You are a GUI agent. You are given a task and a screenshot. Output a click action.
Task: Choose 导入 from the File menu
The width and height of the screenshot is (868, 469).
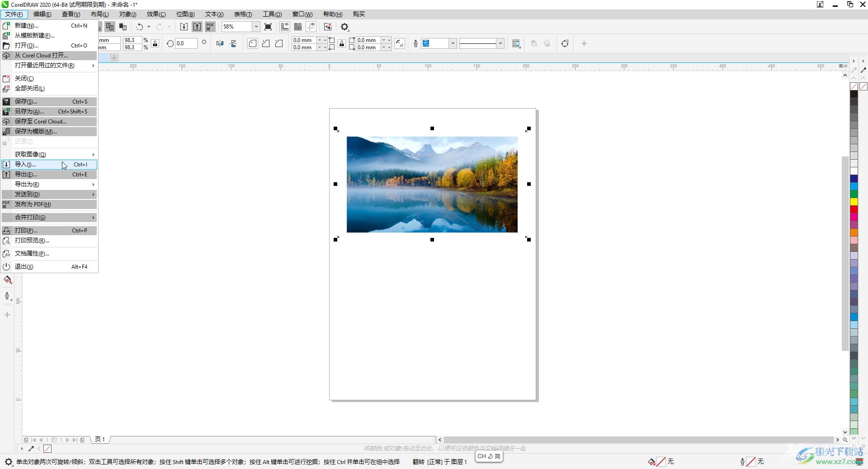coord(49,164)
